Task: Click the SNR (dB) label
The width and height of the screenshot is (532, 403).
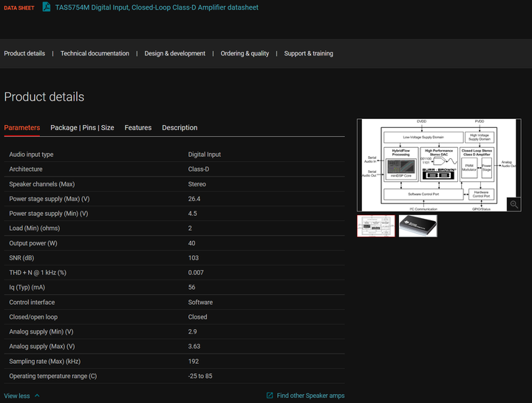Action: coord(21,258)
